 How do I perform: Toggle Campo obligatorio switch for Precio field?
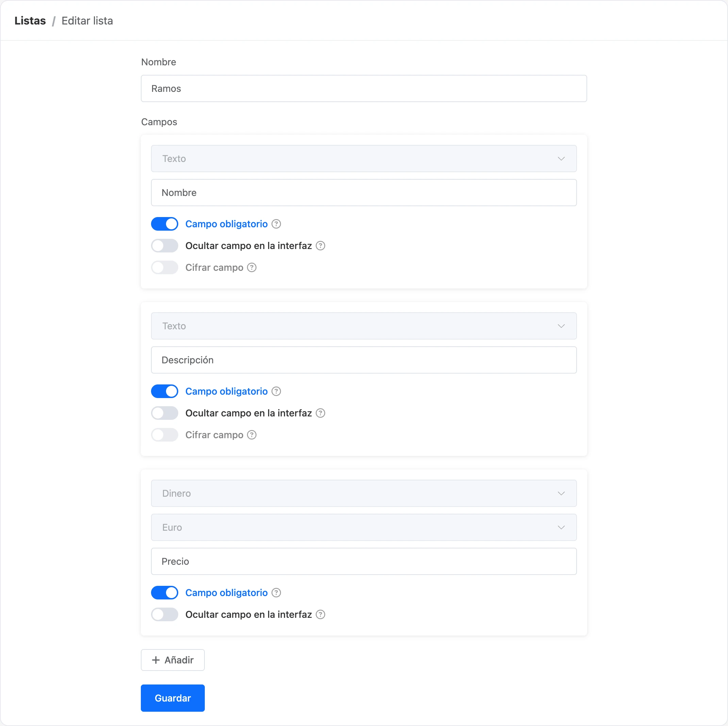coord(165,593)
